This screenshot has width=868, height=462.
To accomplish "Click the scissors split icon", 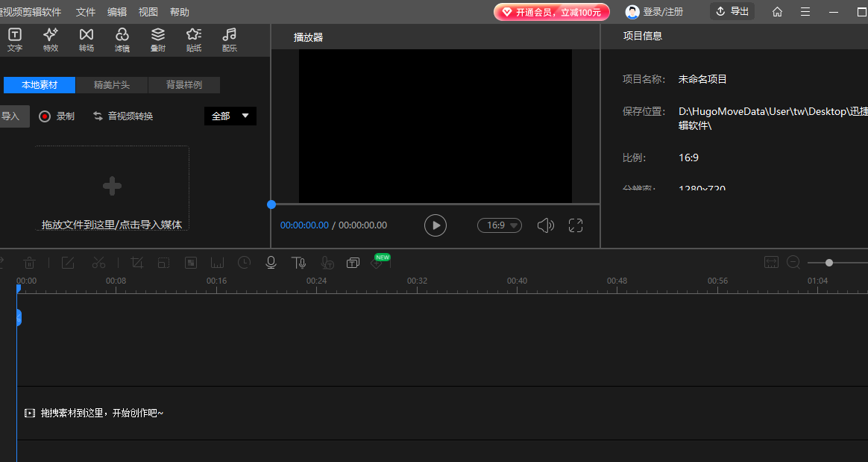I will click(98, 263).
